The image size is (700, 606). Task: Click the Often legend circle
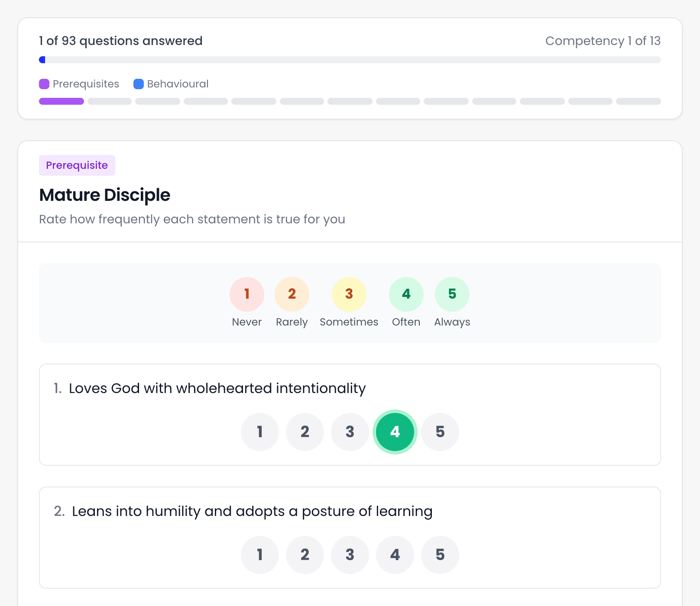pos(406,294)
